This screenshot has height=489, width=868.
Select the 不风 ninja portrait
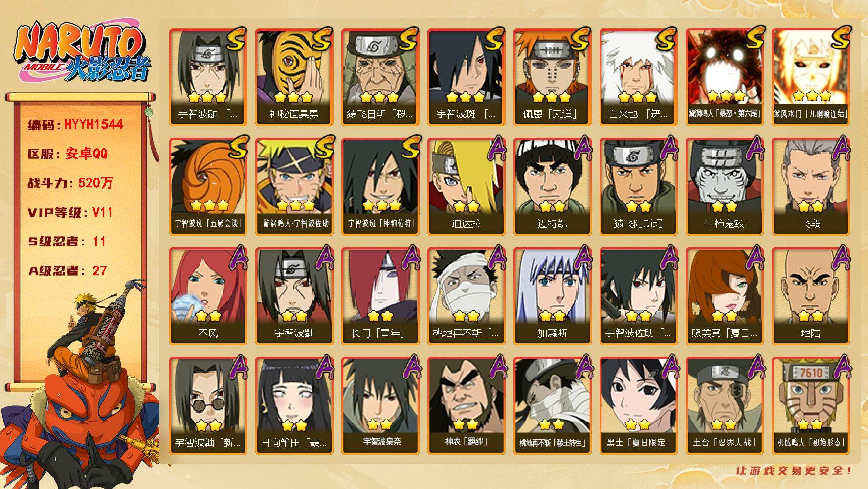(208, 296)
